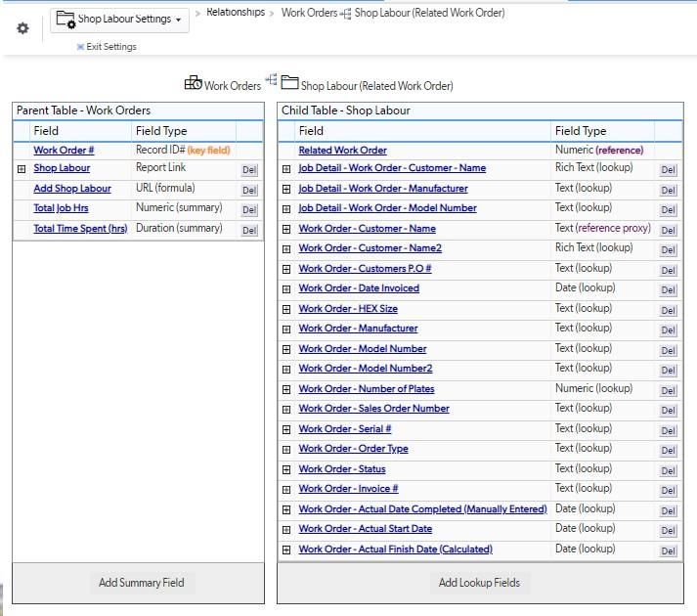
Task: Delete Work Order - Manufacturer lookup field
Action: pyautogui.click(x=668, y=330)
